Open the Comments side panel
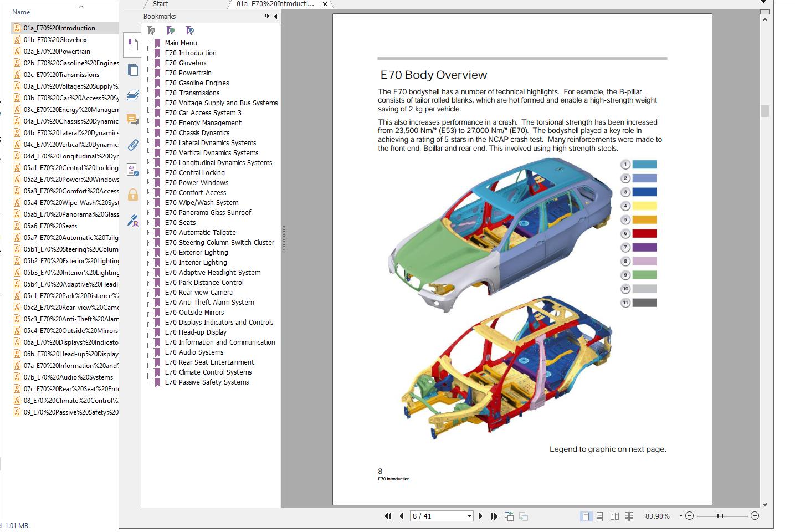 (x=133, y=120)
